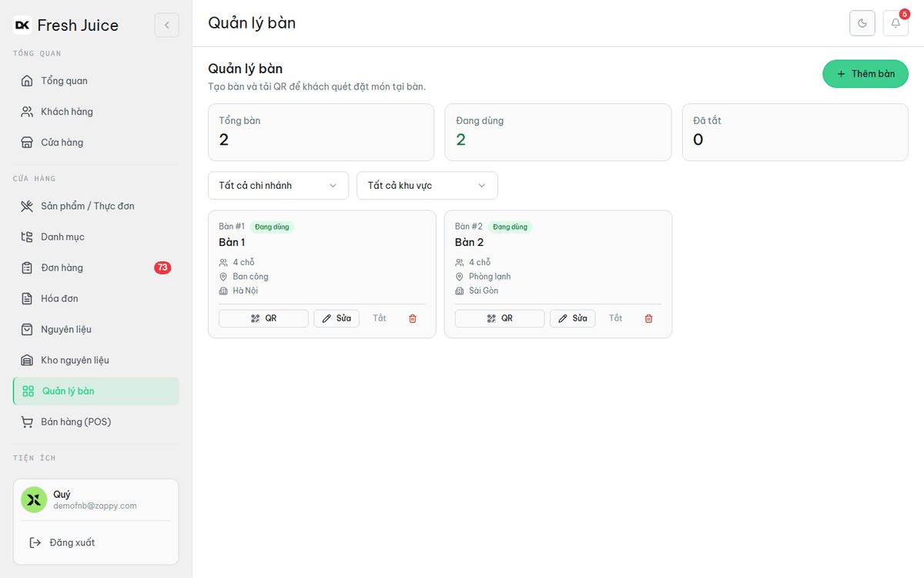The width and height of the screenshot is (924, 578).
Task: Click the Quý user profile avatar
Action: [x=33, y=499]
